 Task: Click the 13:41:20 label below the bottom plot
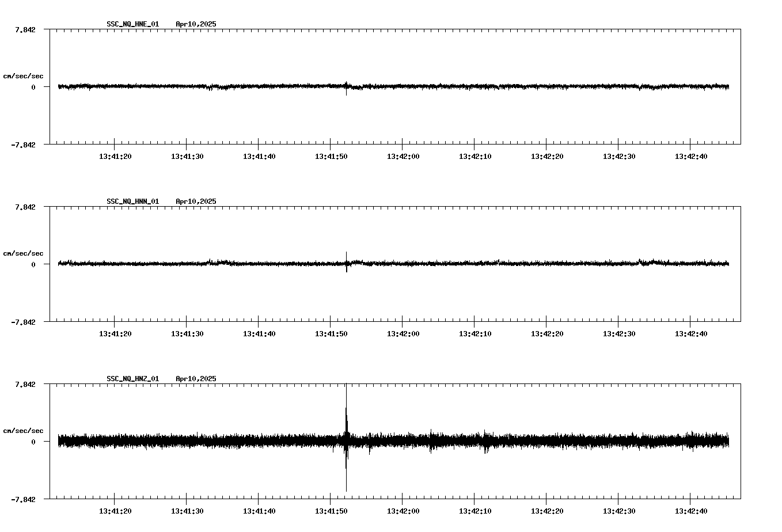click(x=116, y=510)
